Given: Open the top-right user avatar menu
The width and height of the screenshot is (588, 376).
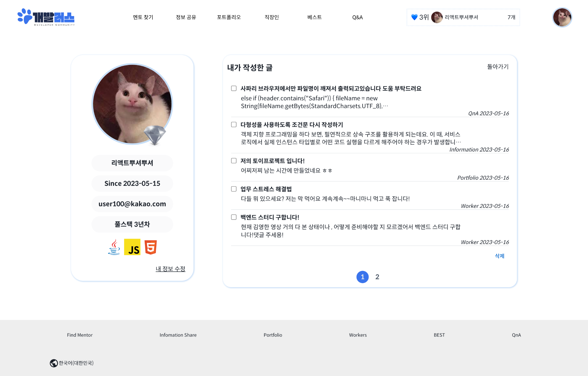Looking at the screenshot, I should point(562,18).
